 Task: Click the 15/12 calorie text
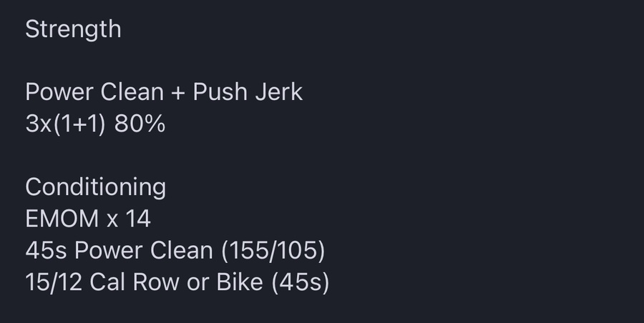pyautogui.click(x=54, y=282)
